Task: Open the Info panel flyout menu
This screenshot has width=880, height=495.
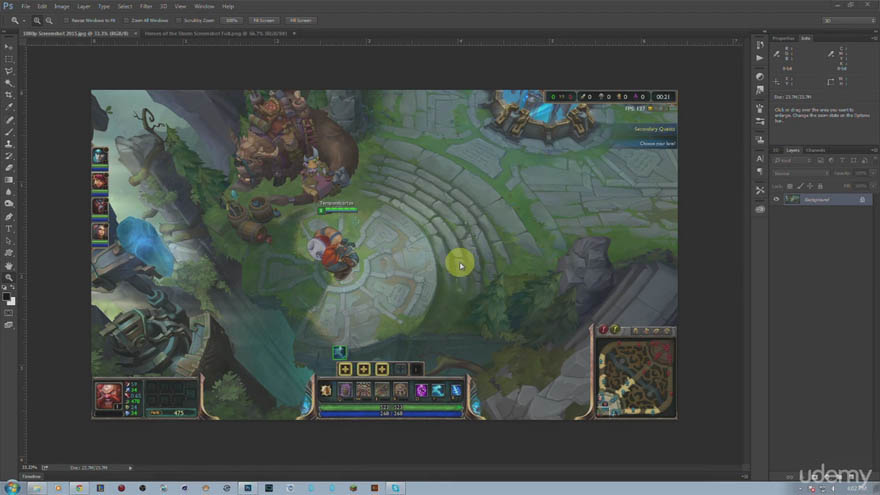Action: (874, 38)
